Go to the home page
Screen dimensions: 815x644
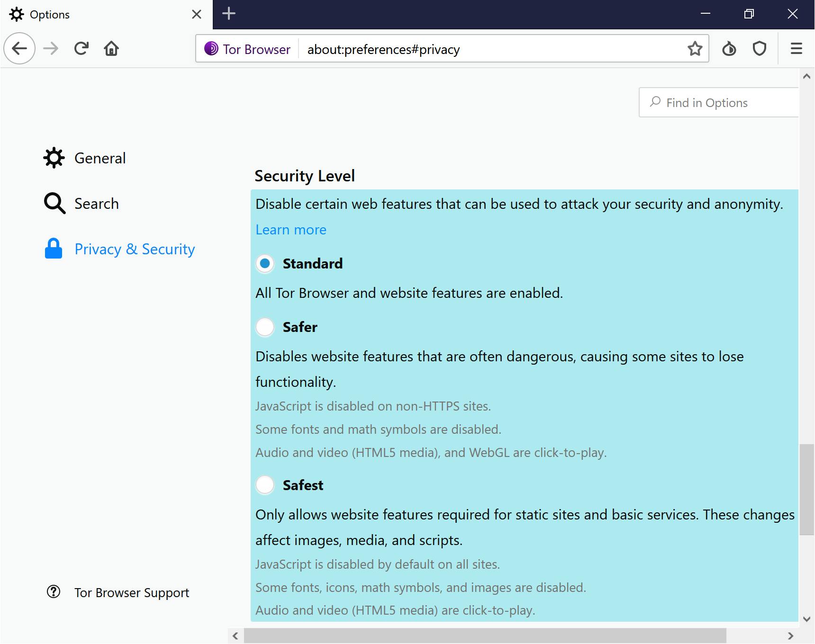pyautogui.click(x=111, y=48)
